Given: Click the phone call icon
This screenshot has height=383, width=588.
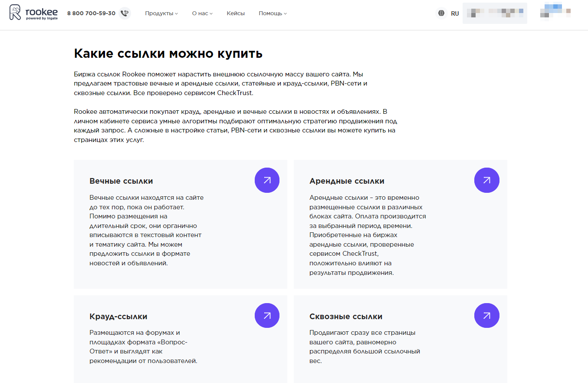Looking at the screenshot, I should pyautogui.click(x=125, y=13).
